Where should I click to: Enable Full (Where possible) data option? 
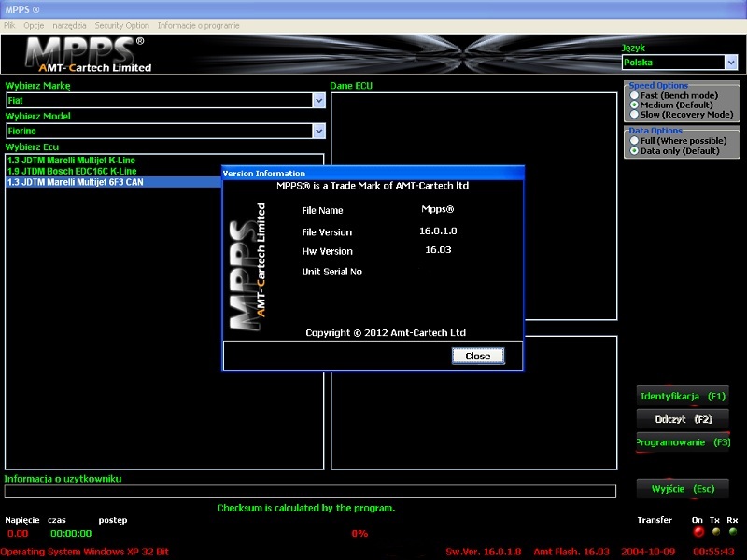tap(635, 141)
